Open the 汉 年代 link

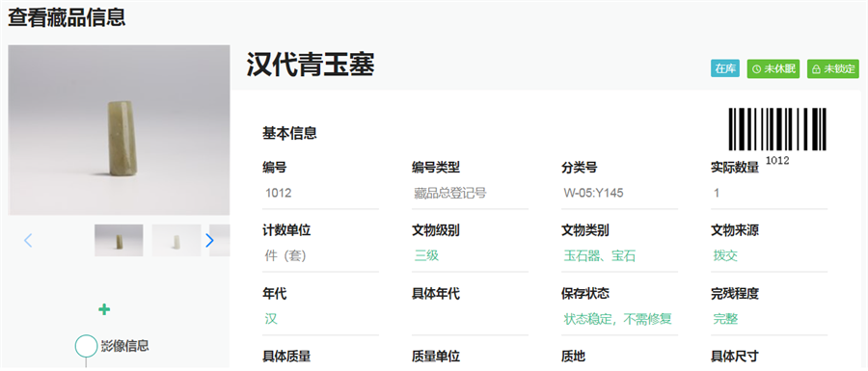pos(271,319)
